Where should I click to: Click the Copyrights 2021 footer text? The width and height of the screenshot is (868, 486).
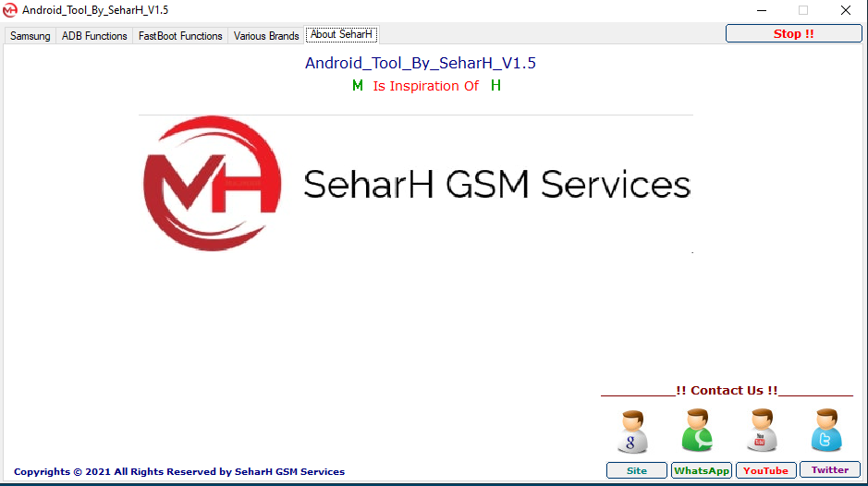tap(178, 471)
